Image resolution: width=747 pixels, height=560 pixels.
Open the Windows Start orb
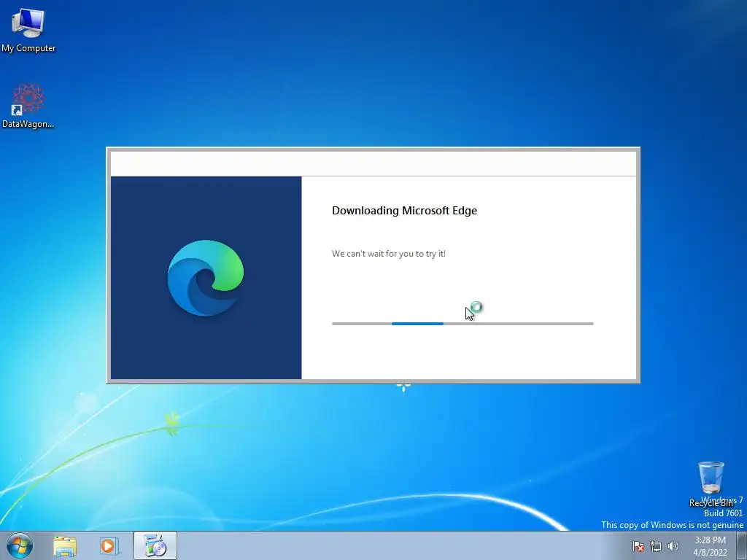(x=20, y=545)
